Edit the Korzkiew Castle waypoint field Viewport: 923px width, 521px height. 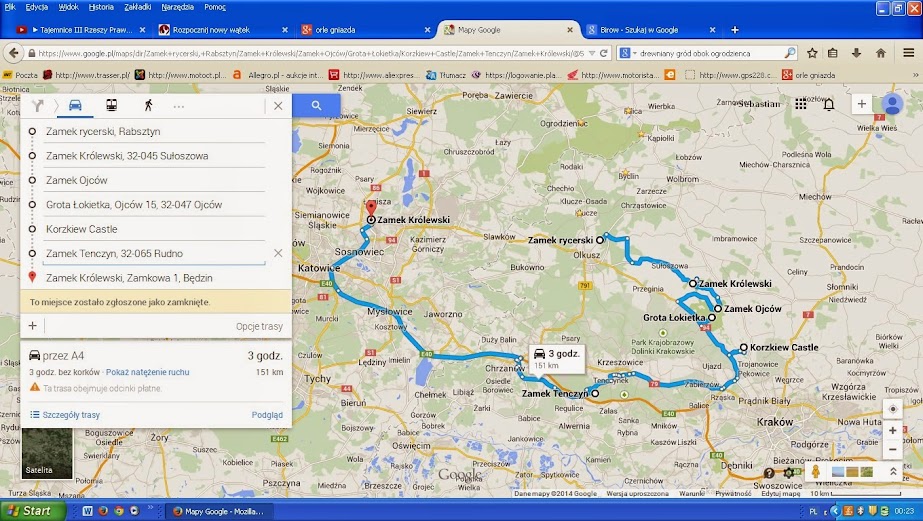click(155, 229)
